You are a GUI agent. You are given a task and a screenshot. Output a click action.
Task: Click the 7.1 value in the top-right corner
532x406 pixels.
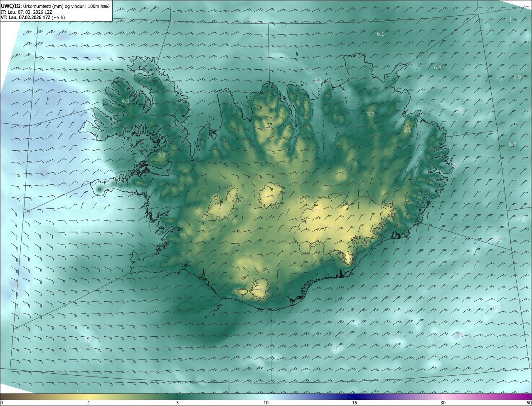508,20
